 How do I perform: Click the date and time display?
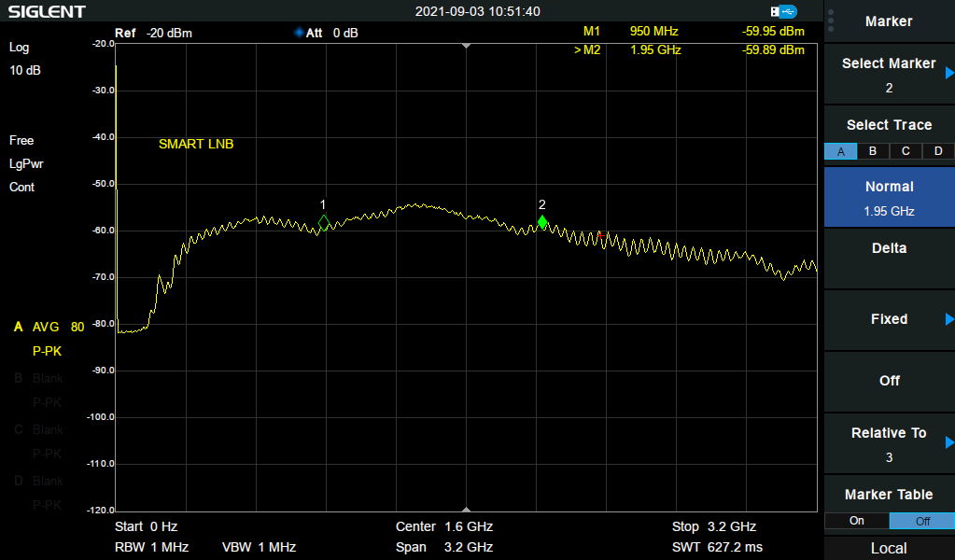coord(478,11)
